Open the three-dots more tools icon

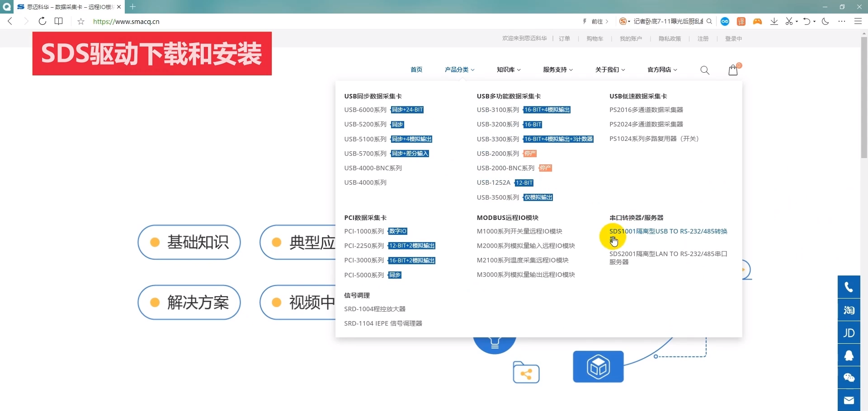tap(841, 21)
